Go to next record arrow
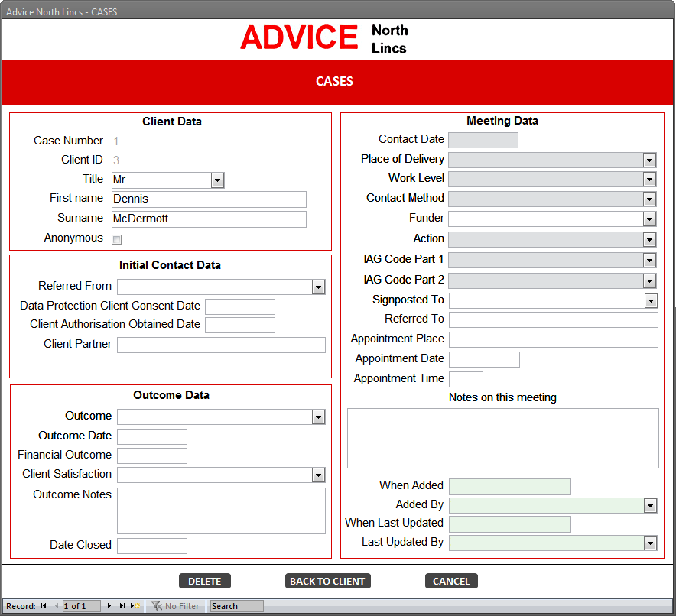 coord(109,605)
